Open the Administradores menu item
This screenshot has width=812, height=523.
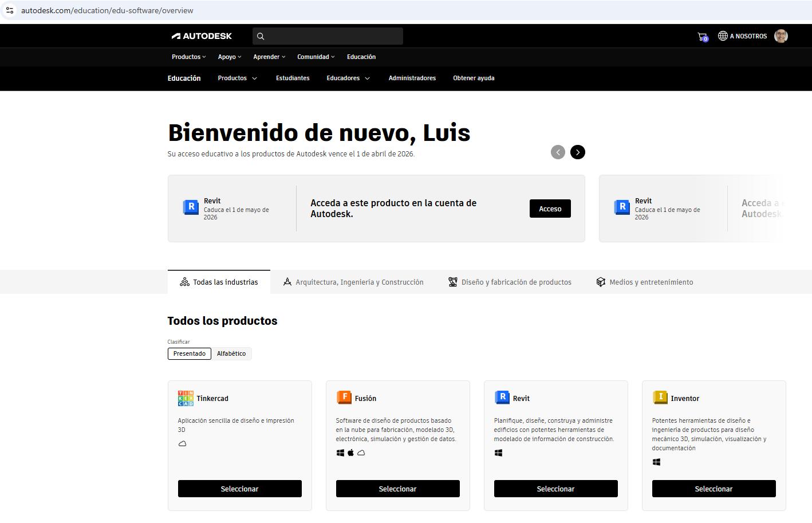412,78
